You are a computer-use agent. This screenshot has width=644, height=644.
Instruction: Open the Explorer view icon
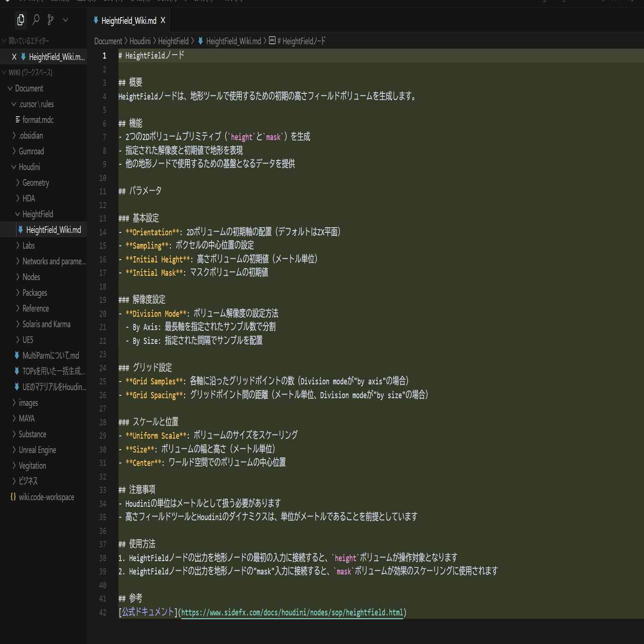(x=20, y=20)
